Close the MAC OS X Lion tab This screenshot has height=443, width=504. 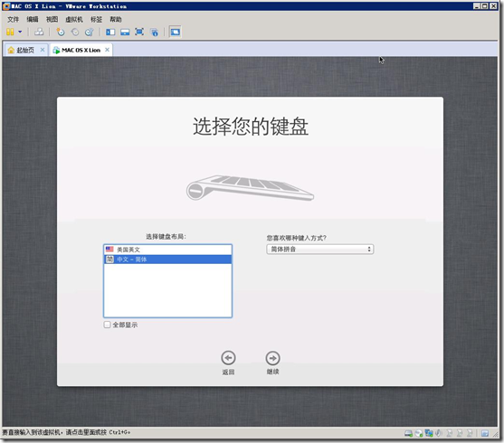pyautogui.click(x=107, y=50)
